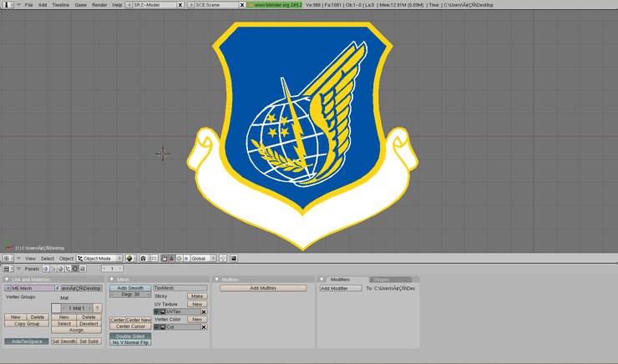Screen dimensions: 618x364
Task: Switch to the Shading context icon in Panels
Action: (60, 269)
